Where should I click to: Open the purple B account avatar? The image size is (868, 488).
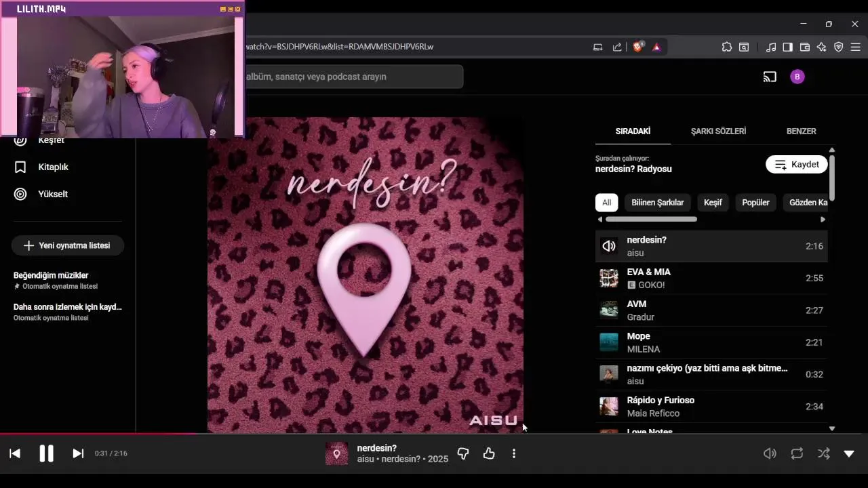click(797, 77)
